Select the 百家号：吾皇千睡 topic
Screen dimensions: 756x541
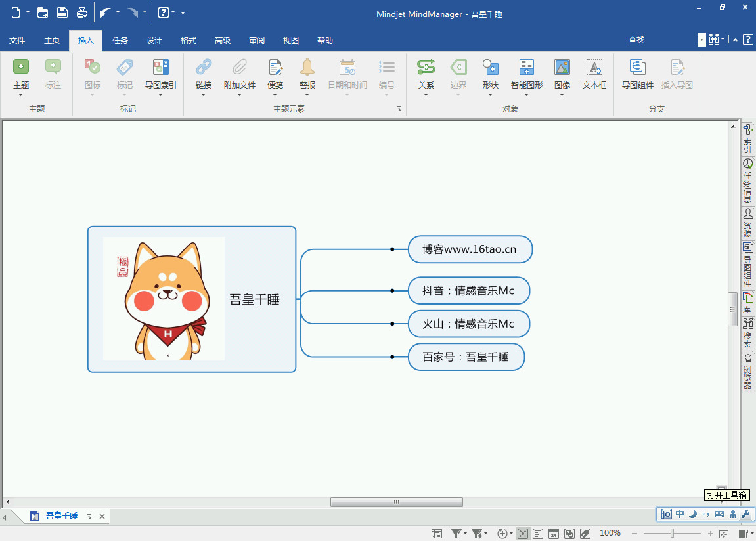[466, 357]
